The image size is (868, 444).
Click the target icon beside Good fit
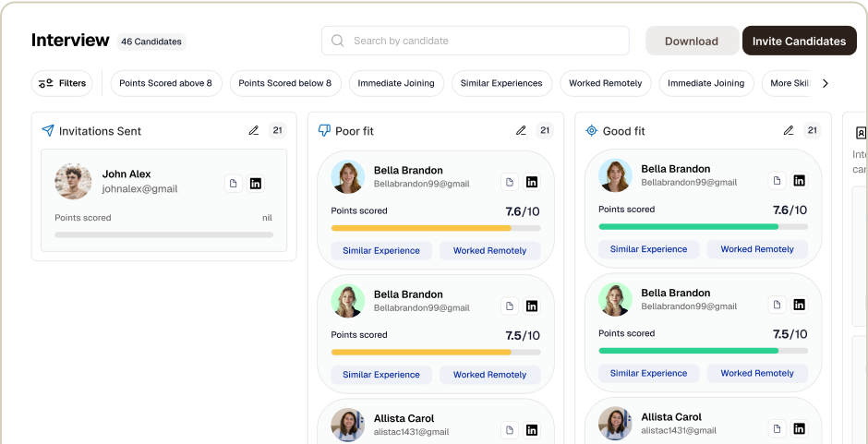591,131
